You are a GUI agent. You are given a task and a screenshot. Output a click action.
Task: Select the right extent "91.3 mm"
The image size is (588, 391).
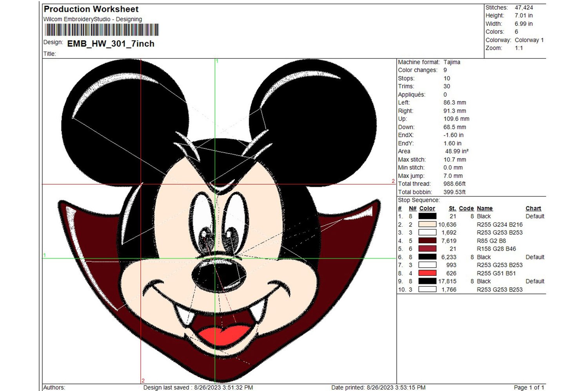click(455, 111)
